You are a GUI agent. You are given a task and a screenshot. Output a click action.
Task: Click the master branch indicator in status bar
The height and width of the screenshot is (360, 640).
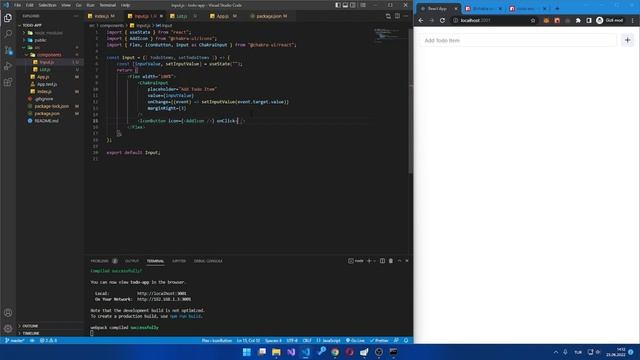pyautogui.click(x=15, y=340)
